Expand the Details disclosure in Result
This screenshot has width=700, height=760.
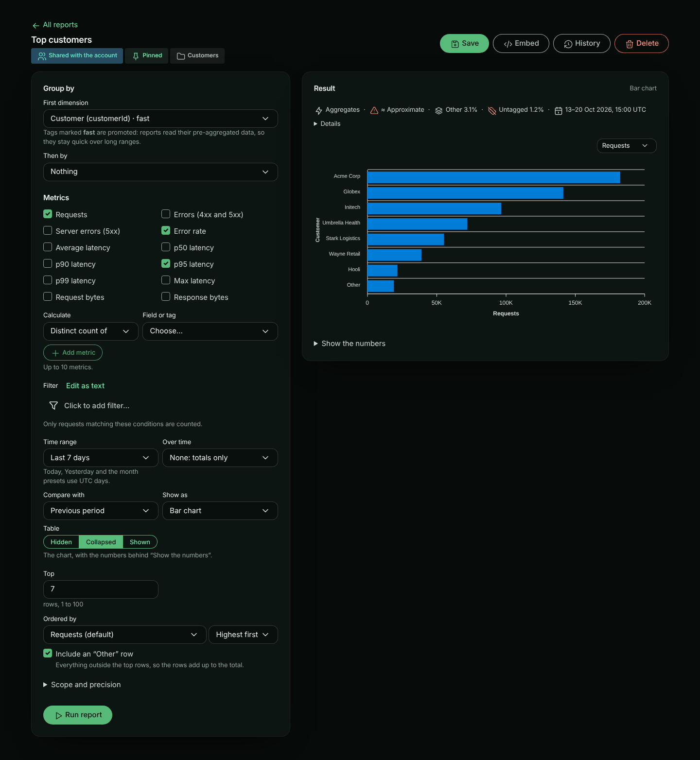tap(327, 124)
